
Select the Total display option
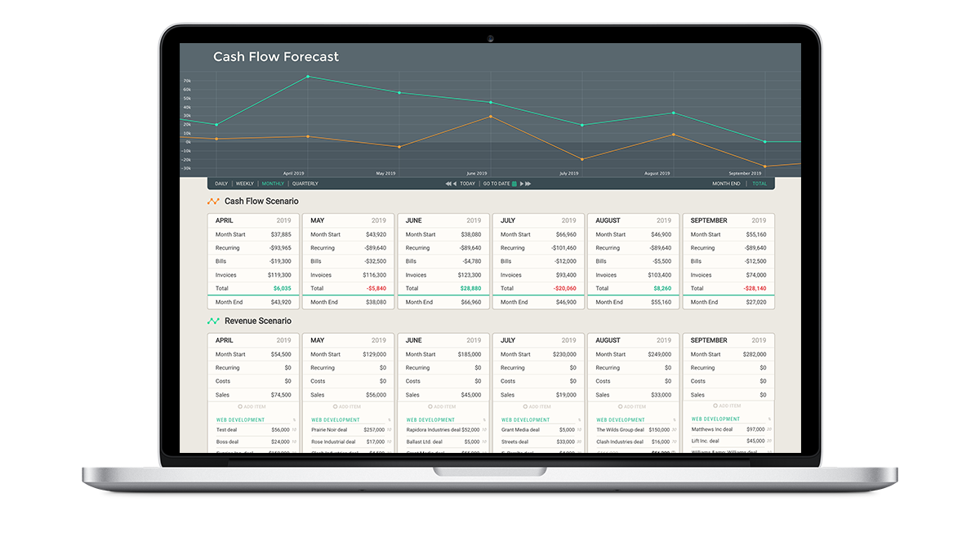pyautogui.click(x=759, y=184)
